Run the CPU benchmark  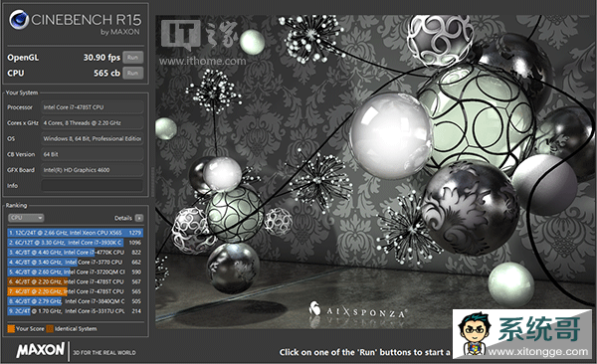[133, 74]
